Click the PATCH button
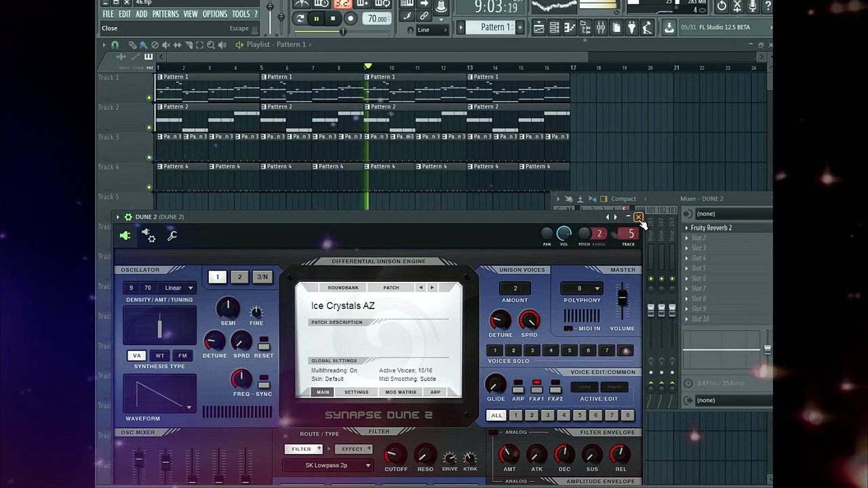This screenshot has width=868, height=488. (x=391, y=287)
